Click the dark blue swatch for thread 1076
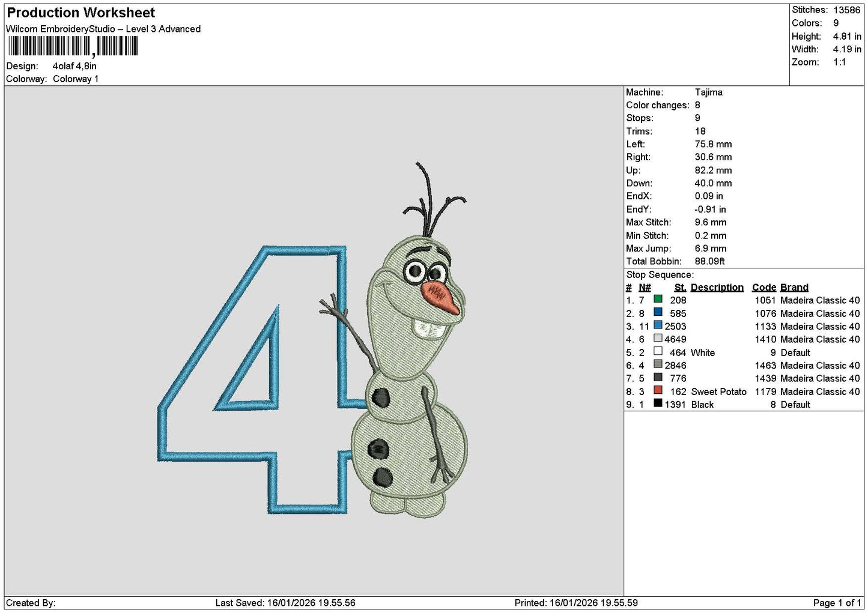 (658, 312)
